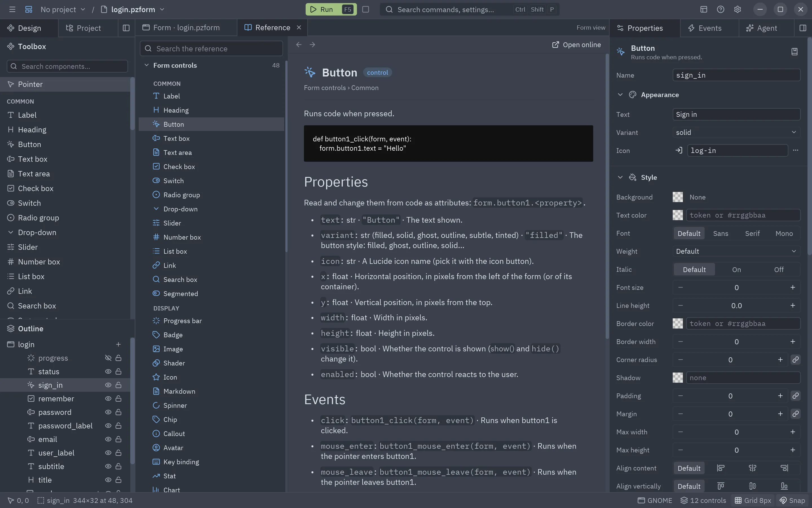812x508 pixels.
Task: Click the stop square next to Run
Action: pyautogui.click(x=366, y=9)
